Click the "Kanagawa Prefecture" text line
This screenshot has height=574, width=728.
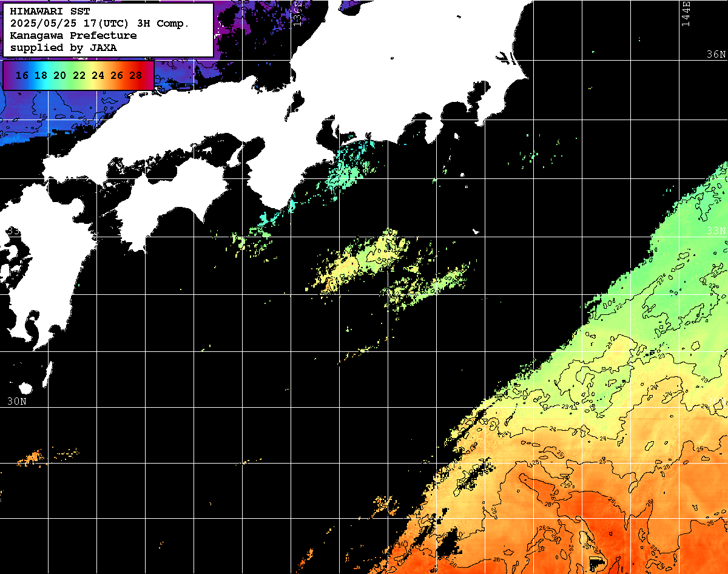73,36
